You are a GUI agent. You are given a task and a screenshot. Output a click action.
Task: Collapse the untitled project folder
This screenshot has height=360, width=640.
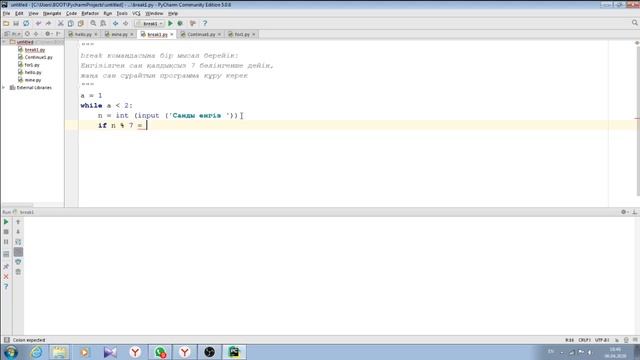coord(4,42)
